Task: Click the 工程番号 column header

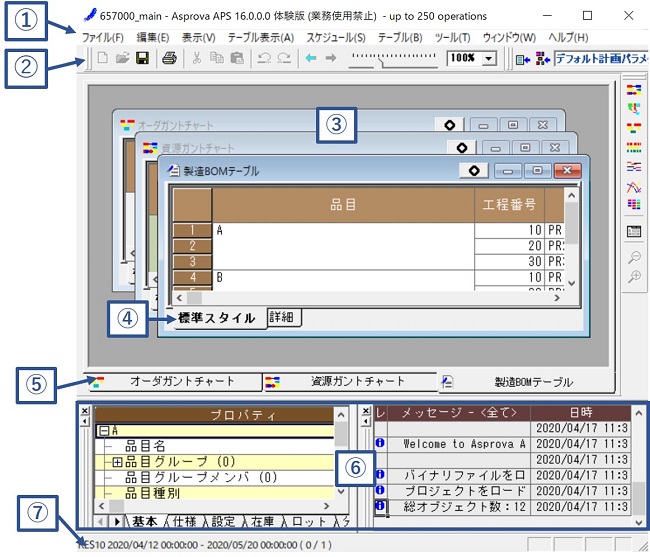Action: pos(509,205)
